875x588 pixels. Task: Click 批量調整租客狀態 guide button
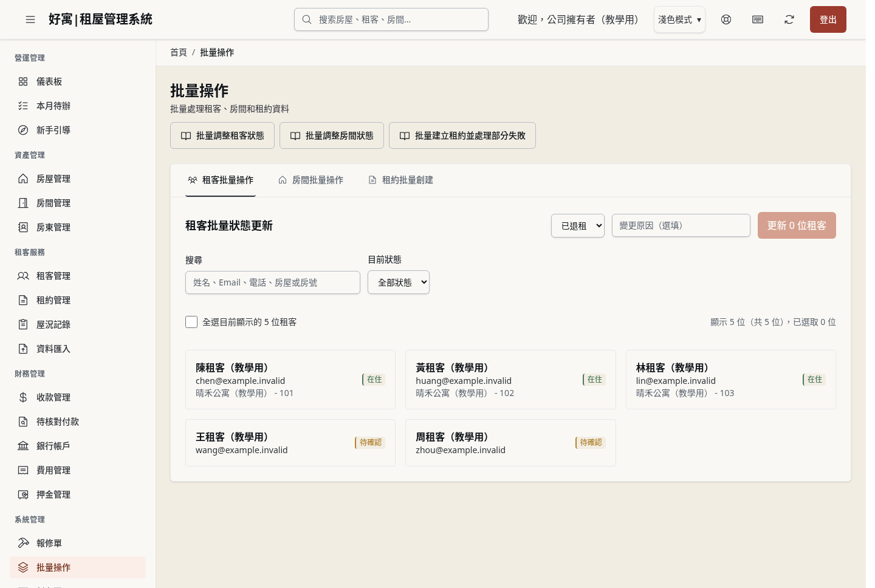pyautogui.click(x=222, y=135)
